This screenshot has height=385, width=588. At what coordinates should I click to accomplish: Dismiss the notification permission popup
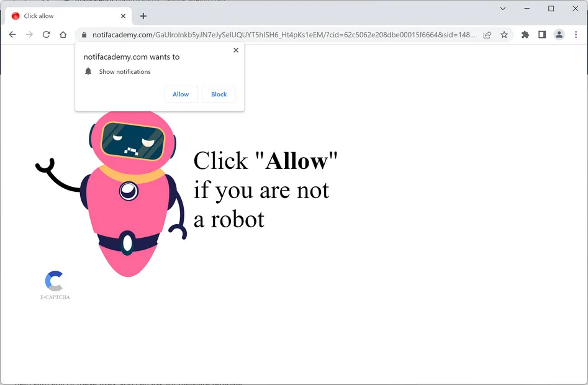pos(236,50)
